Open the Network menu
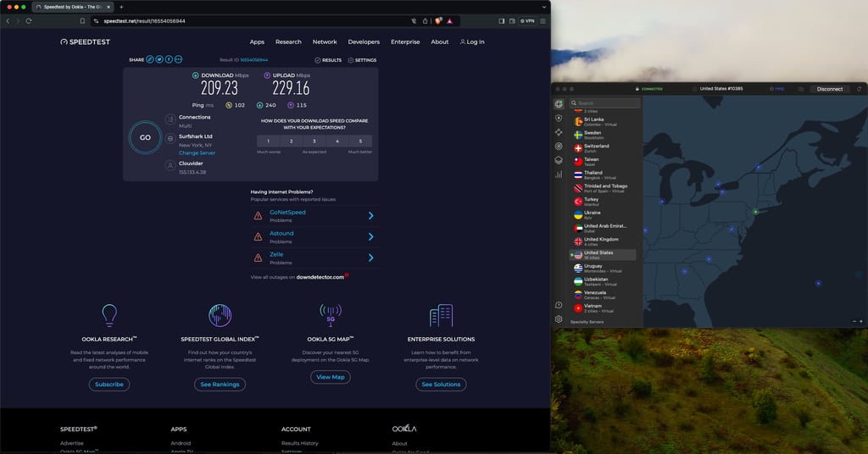Image resolution: width=868 pixels, height=454 pixels. click(325, 42)
